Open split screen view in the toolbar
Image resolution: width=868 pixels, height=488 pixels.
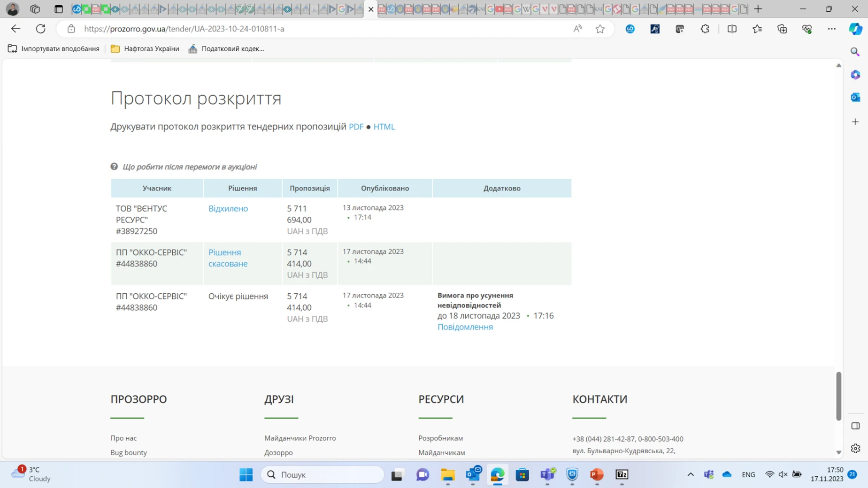tap(732, 29)
